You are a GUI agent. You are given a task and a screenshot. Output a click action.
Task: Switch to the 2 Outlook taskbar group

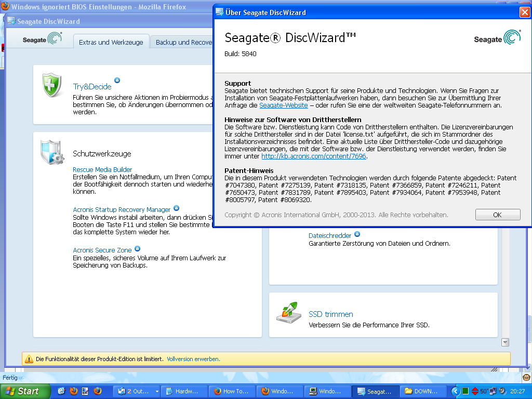pyautogui.click(x=135, y=391)
